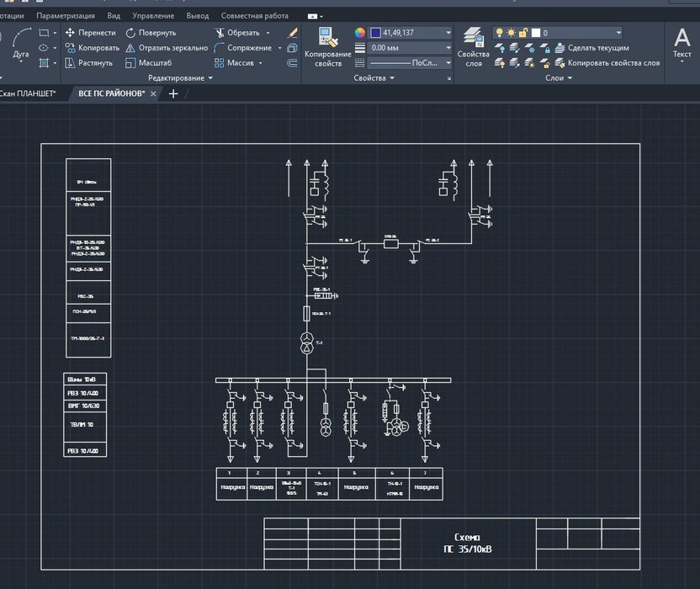Open Layer Properties (Свойства слоя) manager
The height and width of the screenshot is (589, 700).
pyautogui.click(x=473, y=47)
